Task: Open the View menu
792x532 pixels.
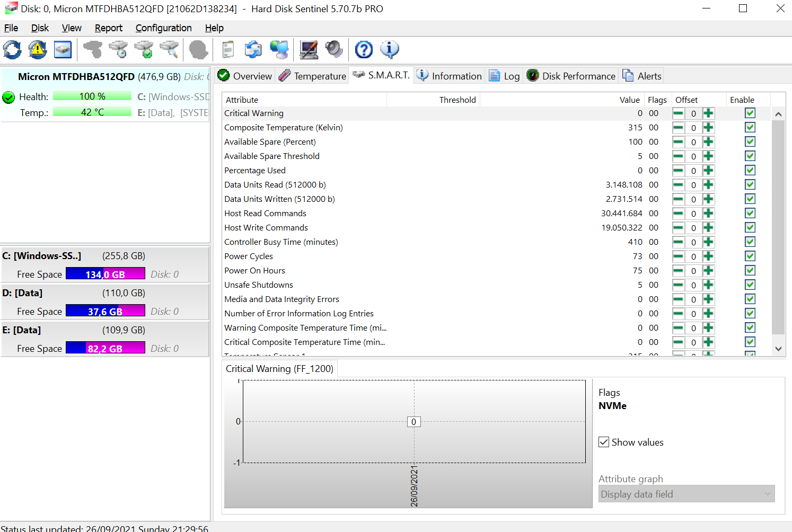Action: pos(72,28)
